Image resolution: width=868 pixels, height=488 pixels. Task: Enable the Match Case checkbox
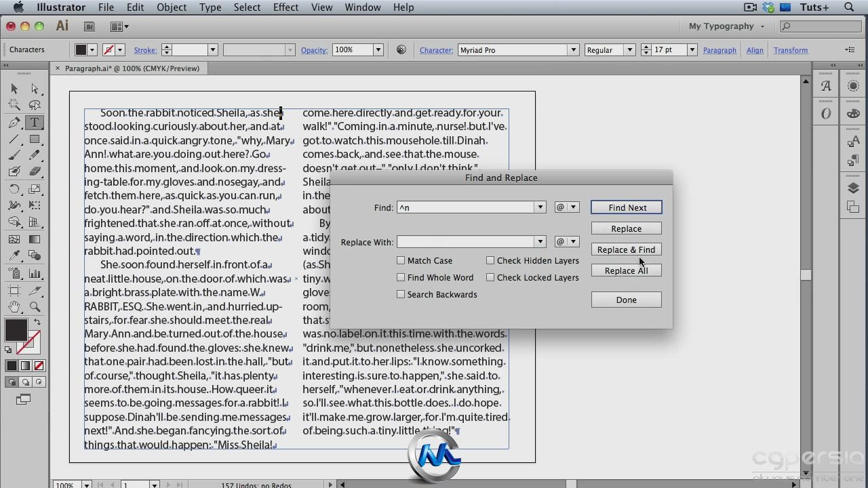401,260
